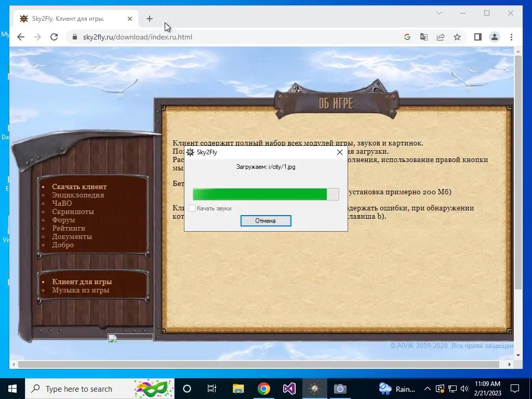Click the green download progress bar
The height and width of the screenshot is (399, 532).
(x=265, y=194)
